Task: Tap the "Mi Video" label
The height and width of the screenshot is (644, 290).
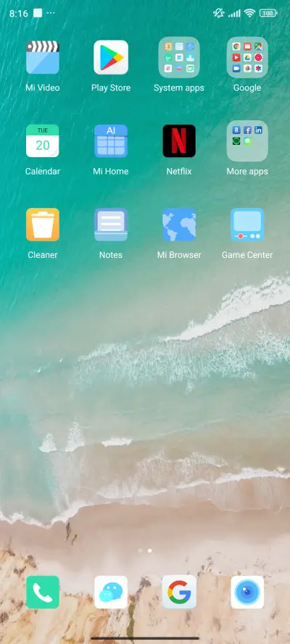Action: [x=43, y=88]
